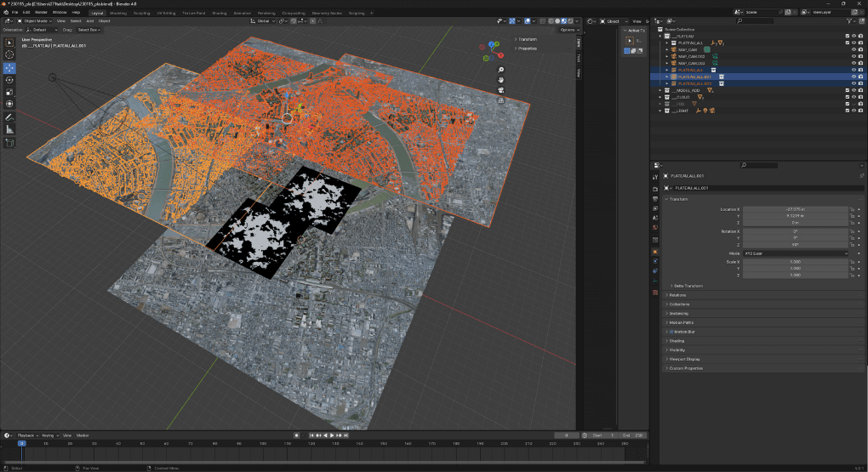
Task: Toggle the __LIGHT collection exclude checkbox
Action: click(x=847, y=111)
